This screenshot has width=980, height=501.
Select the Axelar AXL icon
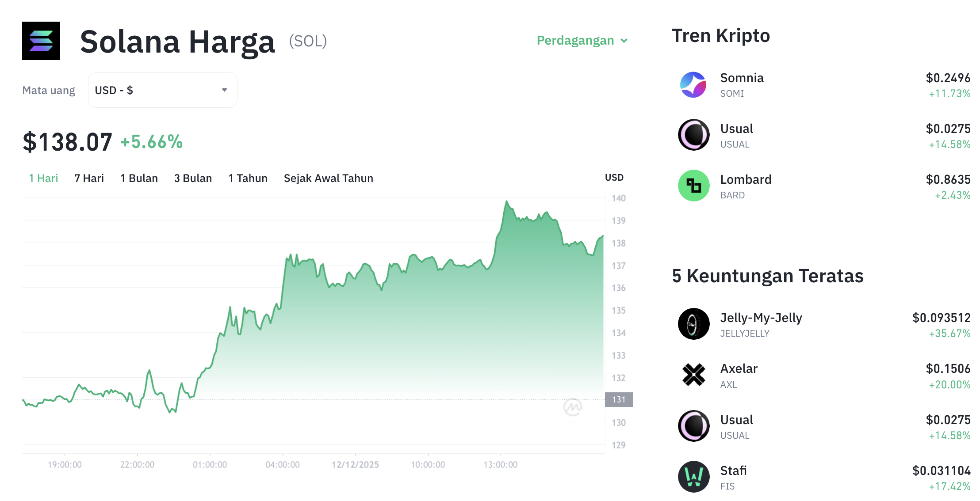(693, 375)
